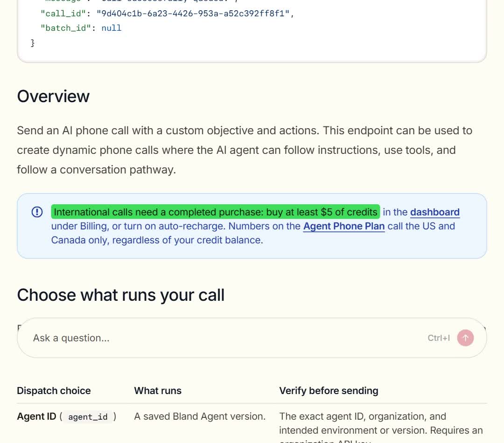Click the "What runs" column header
Screen dimensions: 504x443
point(158,391)
